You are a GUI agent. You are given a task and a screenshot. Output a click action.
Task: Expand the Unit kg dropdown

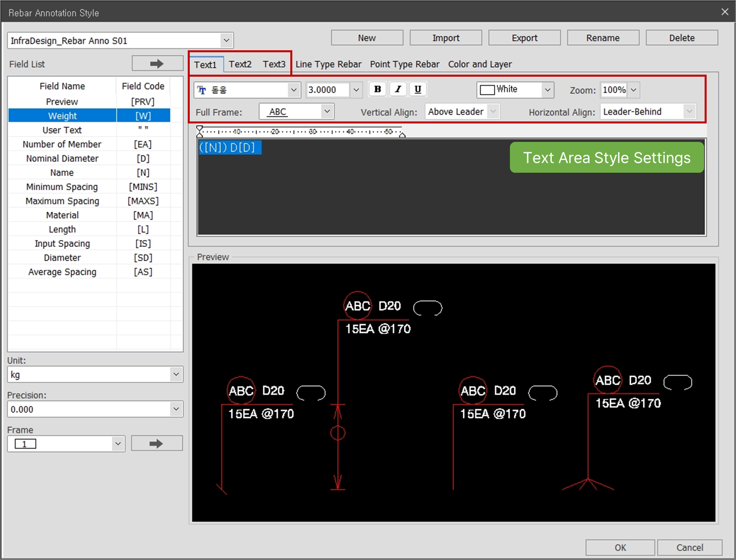click(x=176, y=374)
